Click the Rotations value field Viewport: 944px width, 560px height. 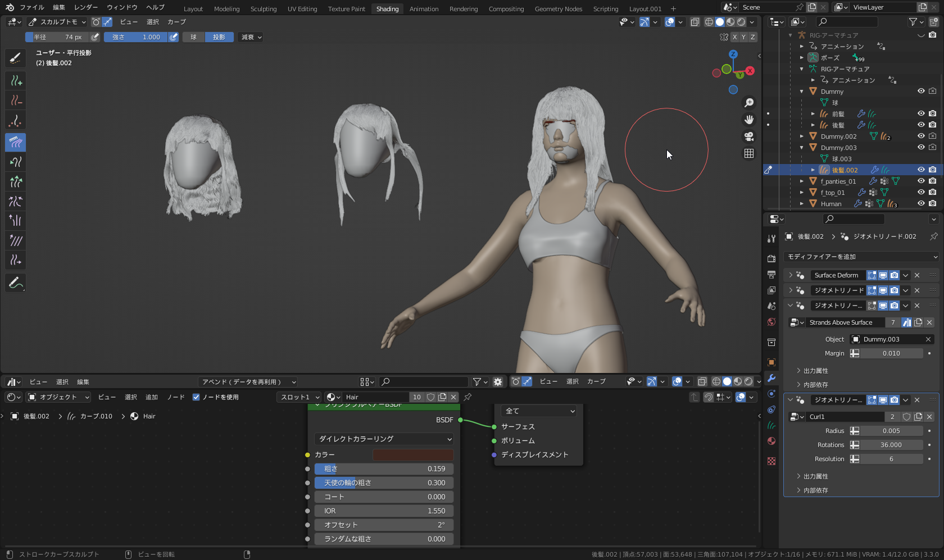click(x=891, y=445)
